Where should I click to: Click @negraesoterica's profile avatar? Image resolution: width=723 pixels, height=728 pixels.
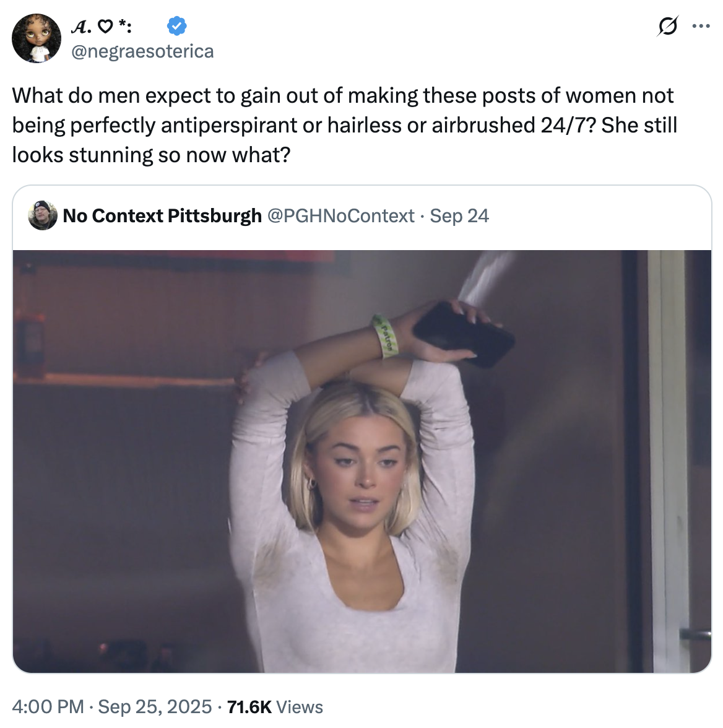point(37,37)
